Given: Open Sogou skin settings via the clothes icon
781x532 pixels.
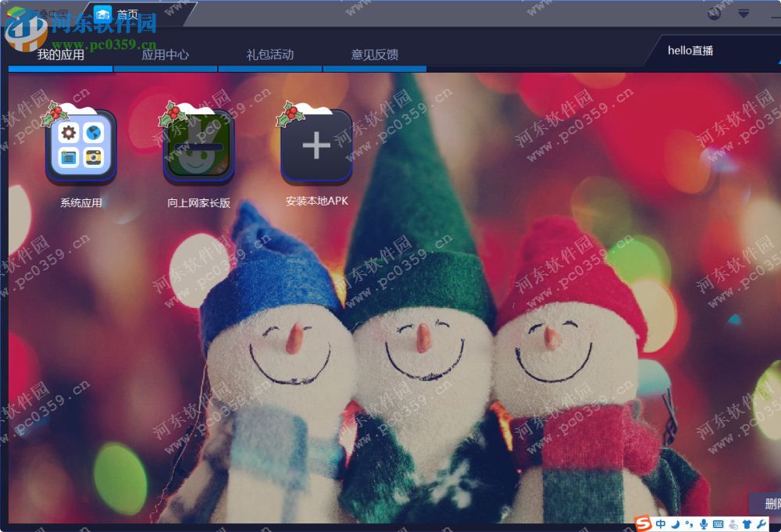Looking at the screenshot, I should tap(747, 523).
